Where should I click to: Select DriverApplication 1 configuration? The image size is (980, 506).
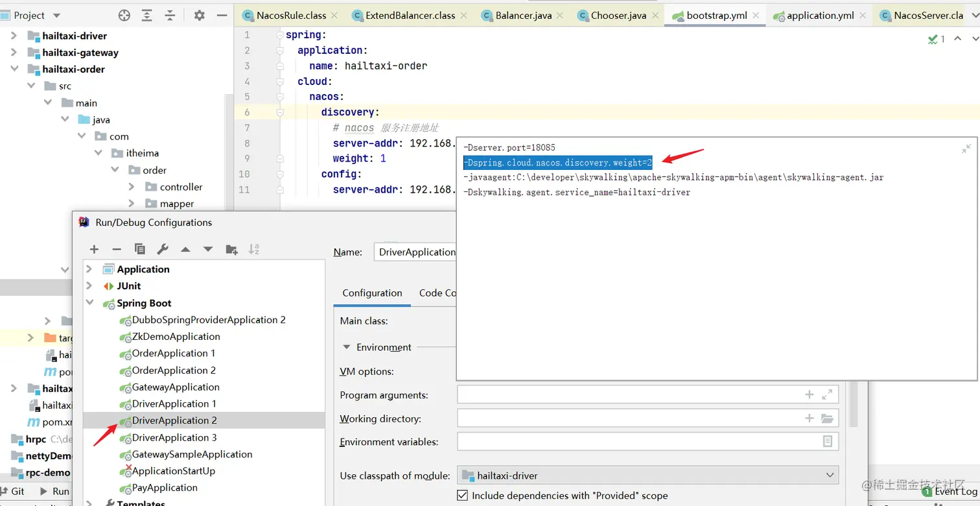click(x=174, y=404)
